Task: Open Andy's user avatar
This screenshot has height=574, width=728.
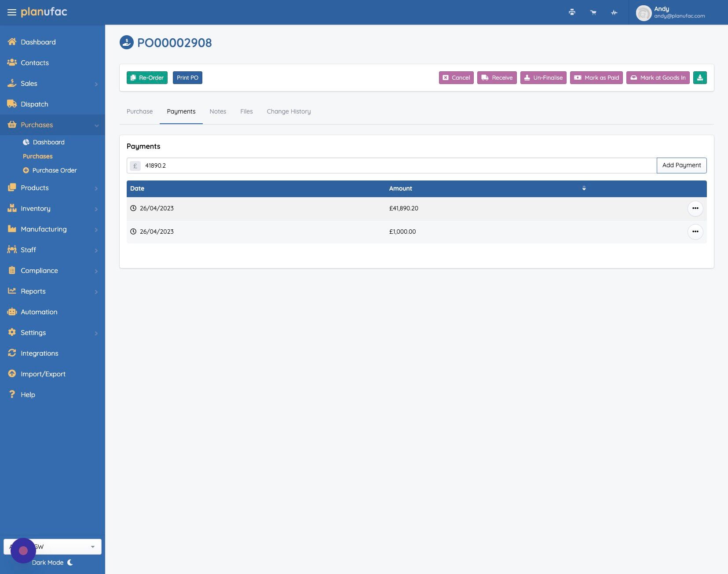Action: [x=644, y=13]
